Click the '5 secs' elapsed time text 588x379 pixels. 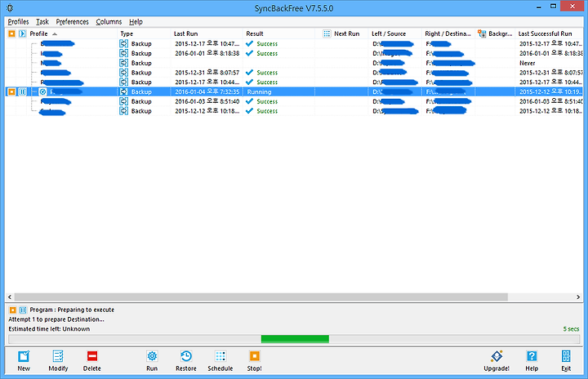pyautogui.click(x=571, y=329)
